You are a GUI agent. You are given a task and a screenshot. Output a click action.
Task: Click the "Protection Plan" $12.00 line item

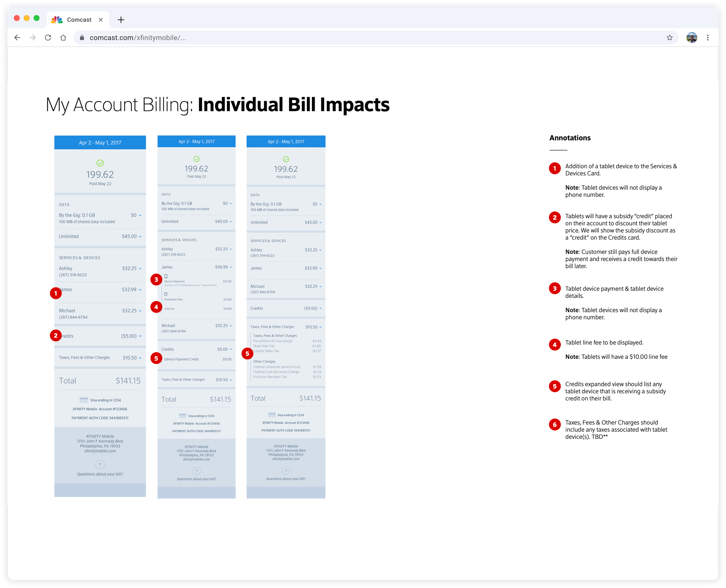tap(198, 299)
